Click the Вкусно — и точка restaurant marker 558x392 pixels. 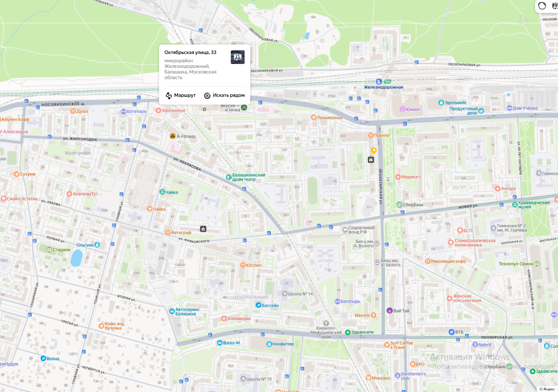click(244, 107)
